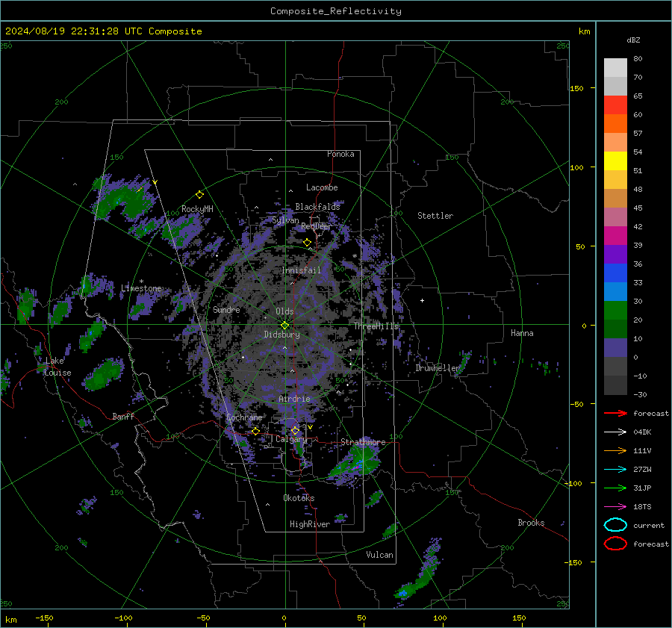The height and width of the screenshot is (628, 672).
Task: Click the white plus marker west of Hanna
Action: (422, 300)
